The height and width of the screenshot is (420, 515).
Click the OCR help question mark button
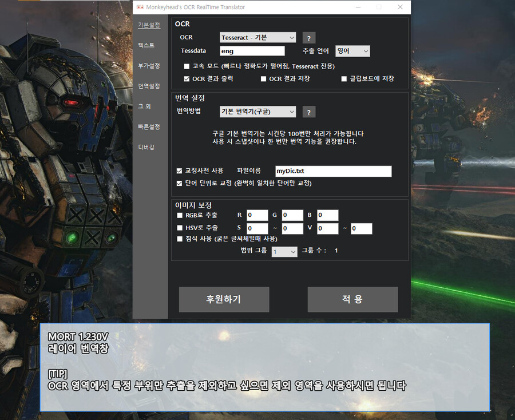[x=309, y=38]
